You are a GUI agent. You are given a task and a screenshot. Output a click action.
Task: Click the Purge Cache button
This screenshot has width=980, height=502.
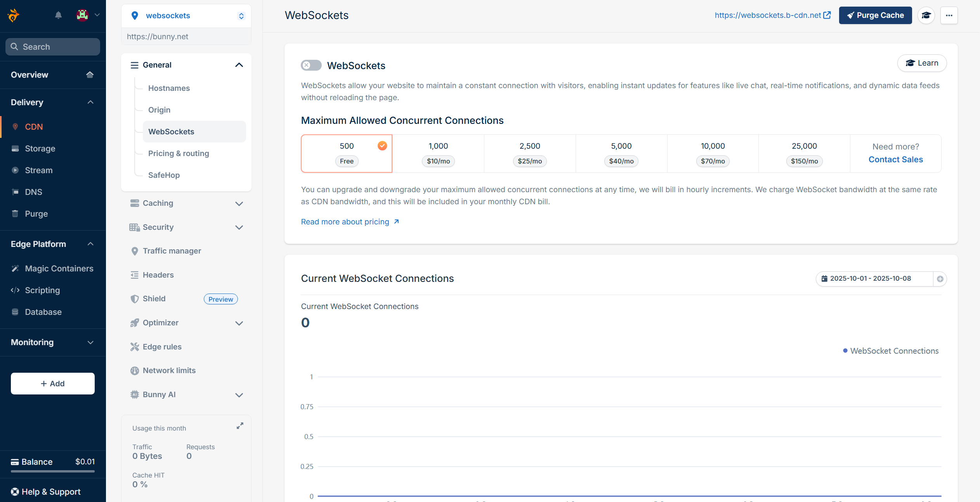(x=875, y=16)
